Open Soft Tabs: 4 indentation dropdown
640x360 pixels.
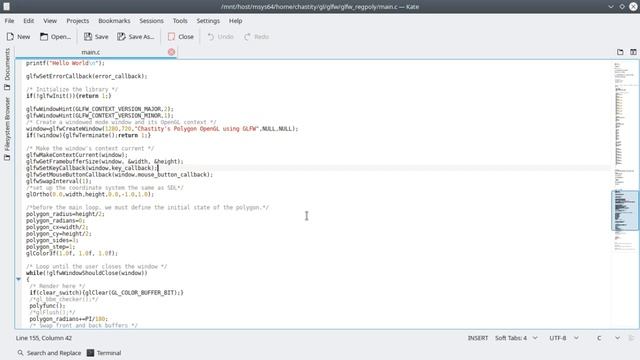click(516, 338)
